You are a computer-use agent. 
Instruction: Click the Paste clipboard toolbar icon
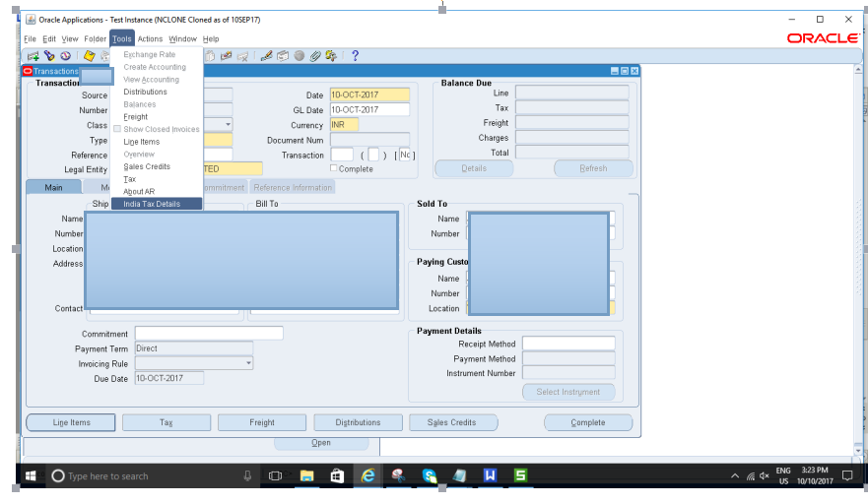point(210,56)
